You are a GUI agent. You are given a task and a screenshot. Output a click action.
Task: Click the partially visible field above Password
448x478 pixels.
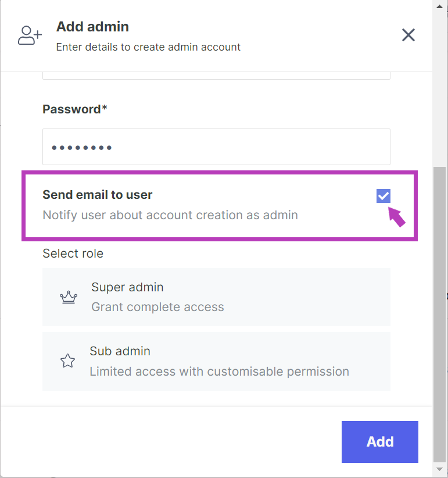(x=216, y=75)
